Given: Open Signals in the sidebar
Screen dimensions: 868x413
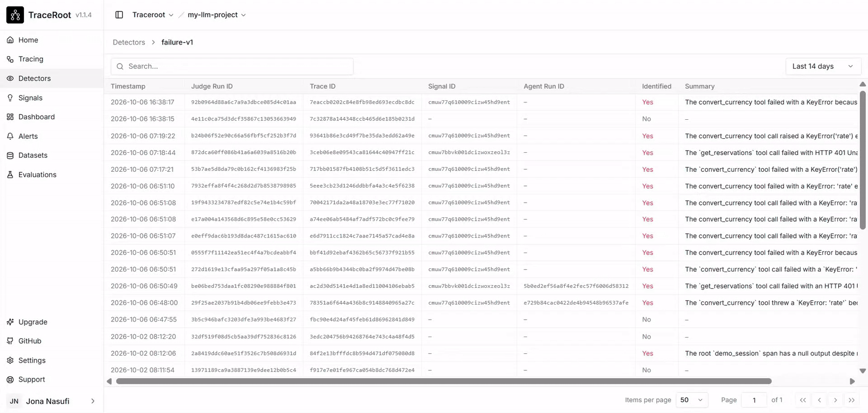Looking at the screenshot, I should click(52, 98).
